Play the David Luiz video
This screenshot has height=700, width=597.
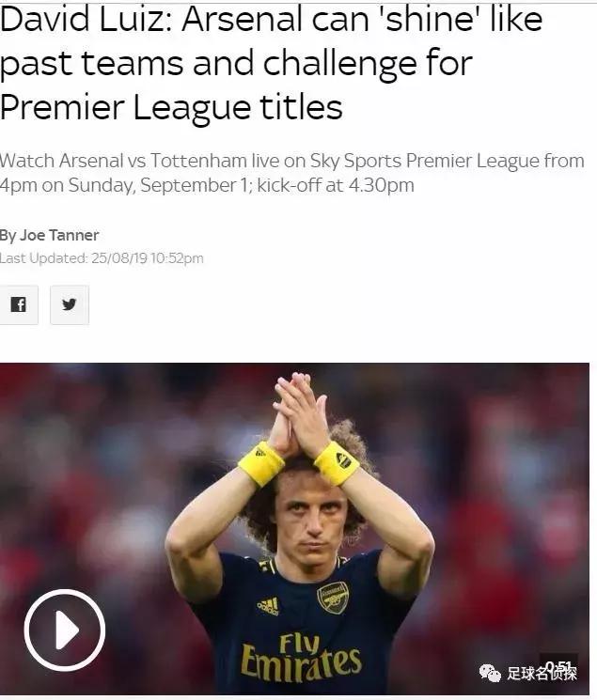point(64,630)
